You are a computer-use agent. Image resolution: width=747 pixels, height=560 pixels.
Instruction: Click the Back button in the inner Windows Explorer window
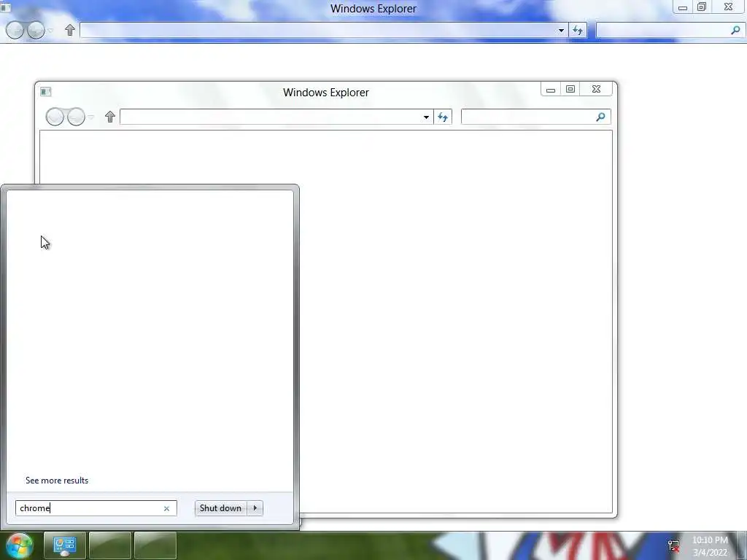click(55, 117)
